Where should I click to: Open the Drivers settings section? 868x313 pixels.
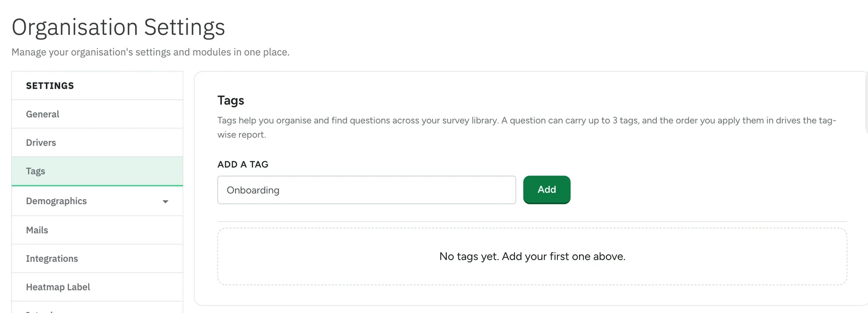tap(97, 142)
